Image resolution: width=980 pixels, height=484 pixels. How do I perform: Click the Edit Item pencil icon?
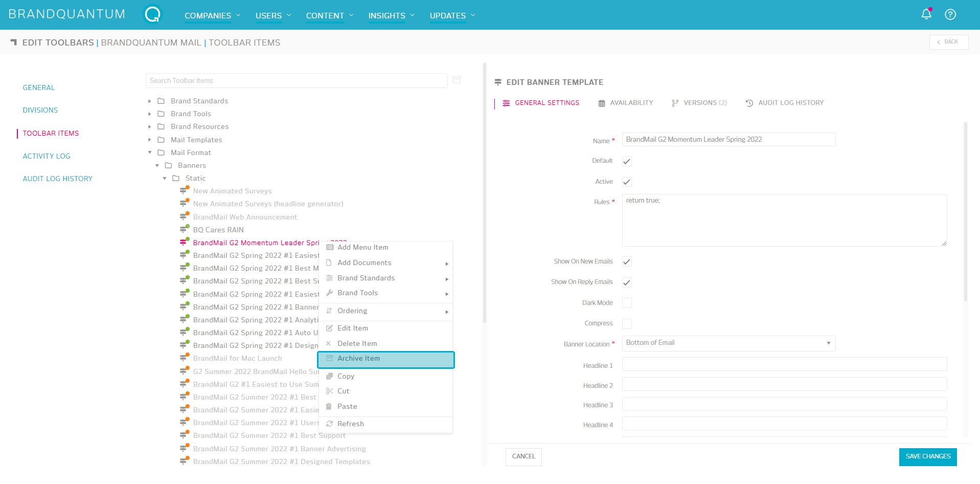[329, 328]
